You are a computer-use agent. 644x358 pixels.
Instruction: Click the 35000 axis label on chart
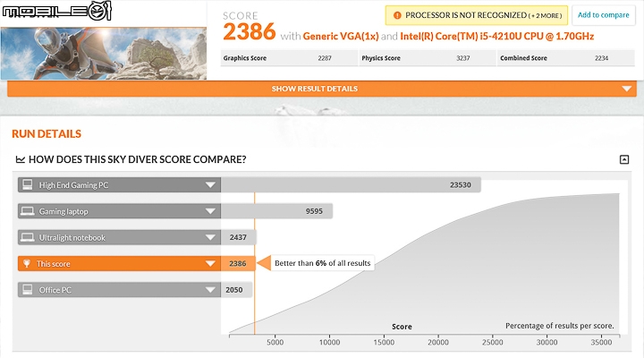[601, 343]
